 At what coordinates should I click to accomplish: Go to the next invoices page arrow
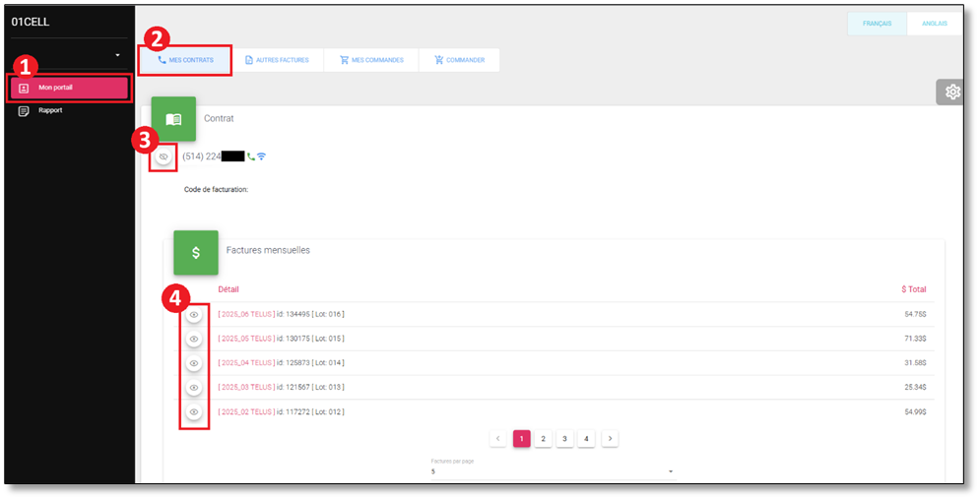[610, 439]
